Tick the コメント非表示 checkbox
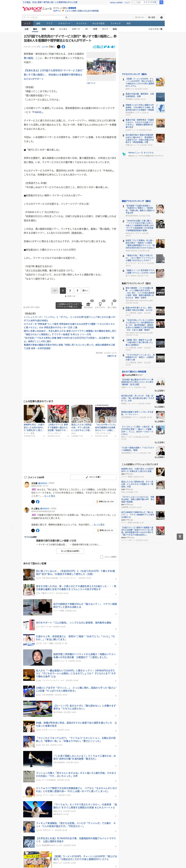186x868 pixels. 102,557
